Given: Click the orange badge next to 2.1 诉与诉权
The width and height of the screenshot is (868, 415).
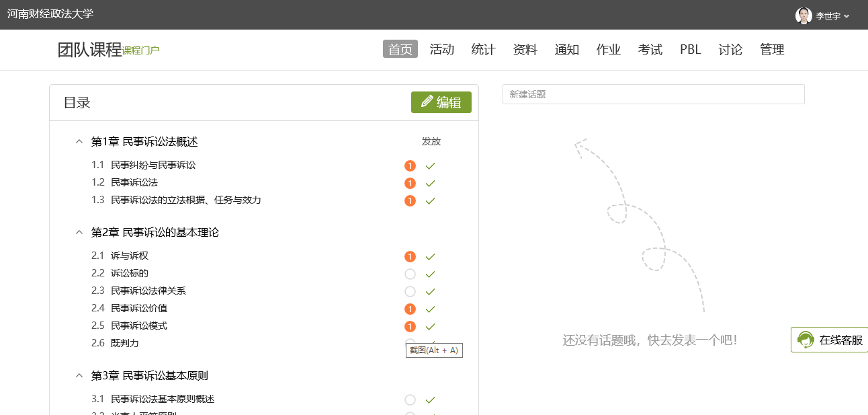Looking at the screenshot, I should (x=410, y=256).
